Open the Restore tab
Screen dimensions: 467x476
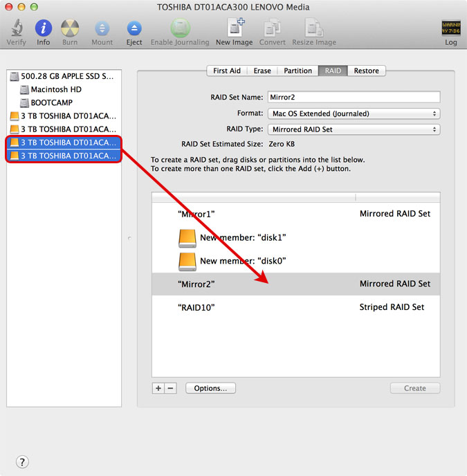(x=366, y=71)
